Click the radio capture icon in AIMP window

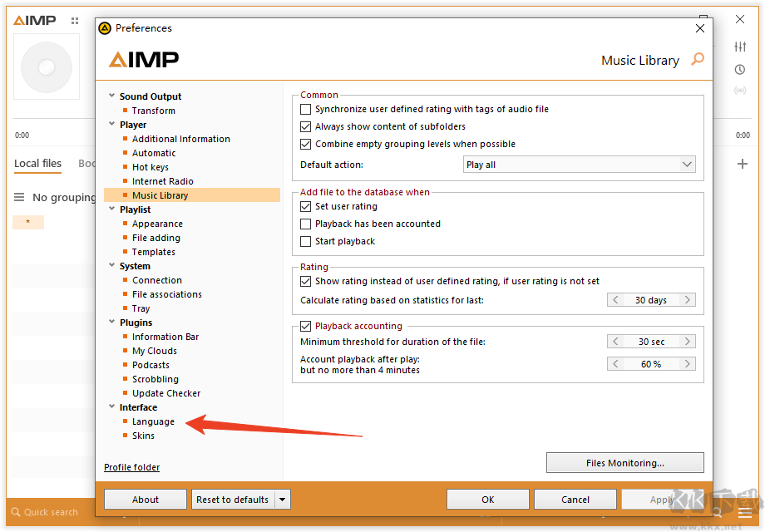point(740,91)
